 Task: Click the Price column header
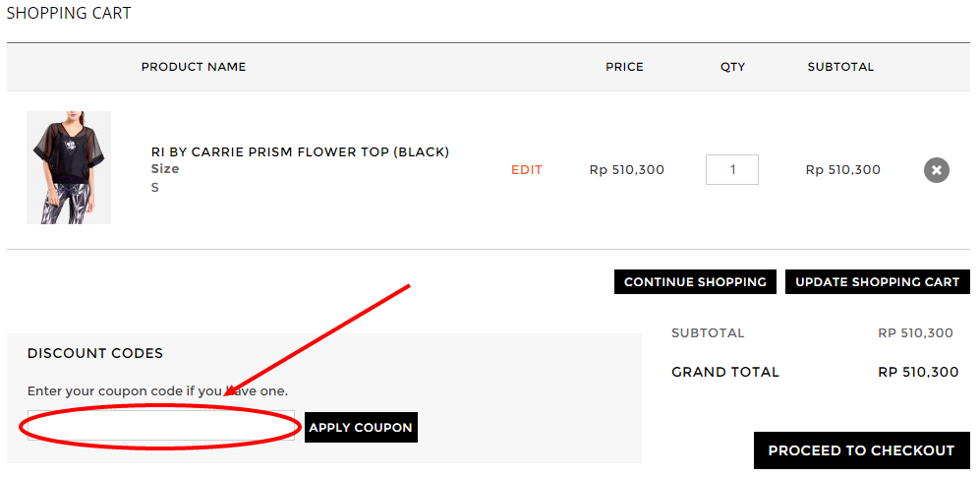pos(624,67)
